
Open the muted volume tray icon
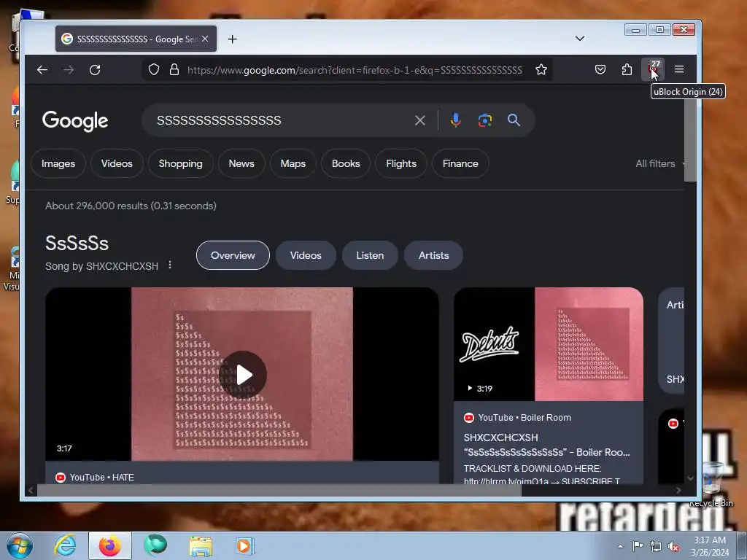click(x=673, y=546)
